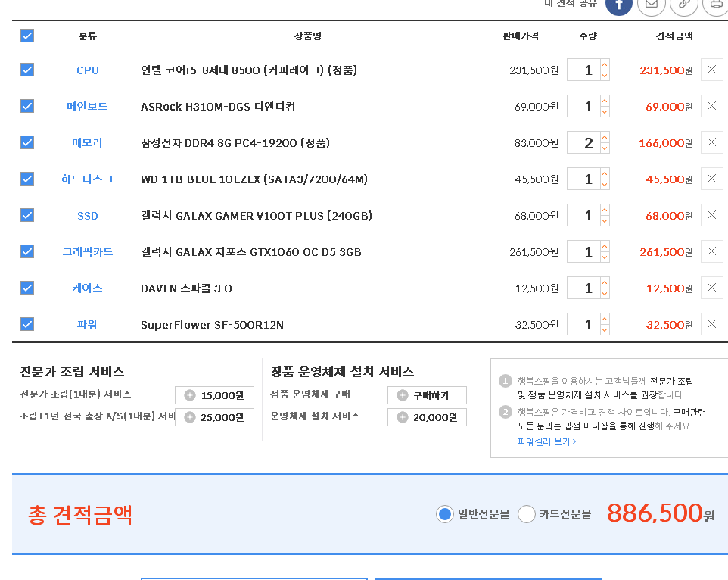Open the 하드디스크 category link
This screenshot has width=728, height=580.
click(x=87, y=179)
